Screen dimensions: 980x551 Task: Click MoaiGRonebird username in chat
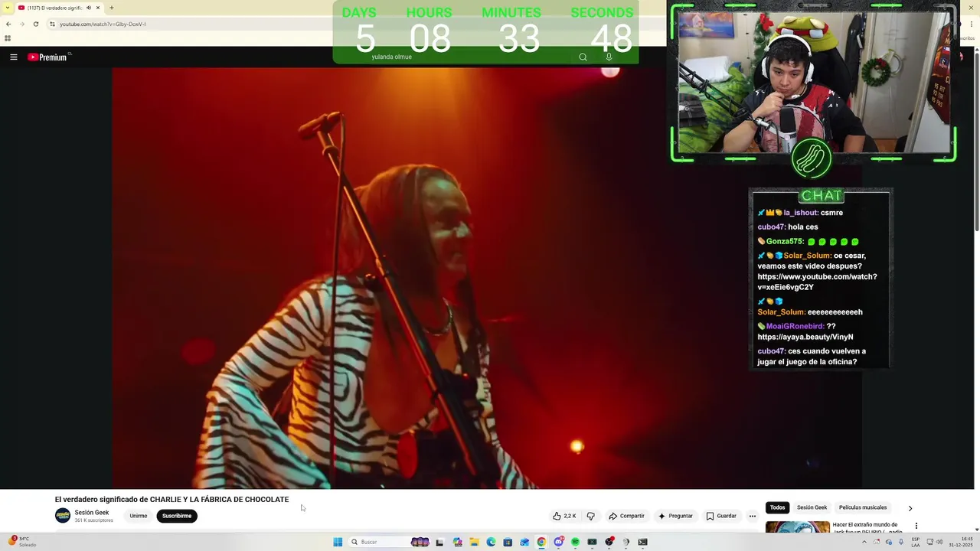click(x=795, y=326)
